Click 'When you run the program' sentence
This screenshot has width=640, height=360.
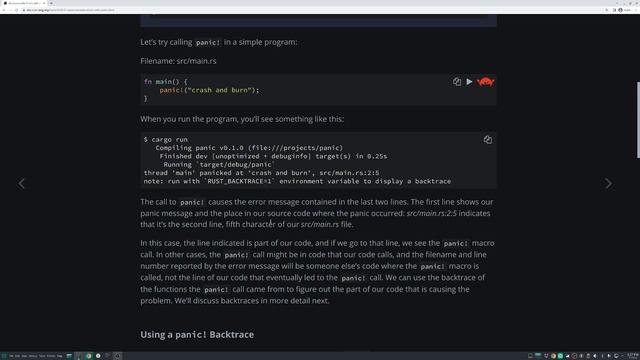click(242, 119)
